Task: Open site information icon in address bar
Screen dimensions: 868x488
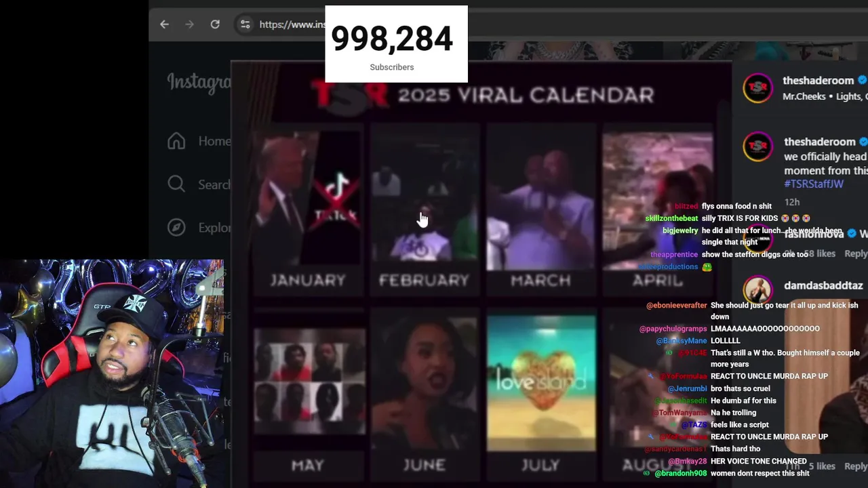Action: (245, 24)
